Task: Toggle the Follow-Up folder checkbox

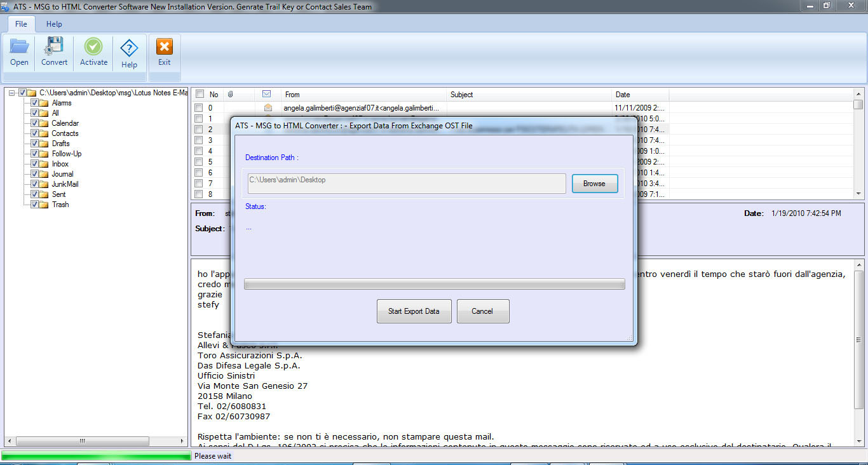Action: click(34, 154)
